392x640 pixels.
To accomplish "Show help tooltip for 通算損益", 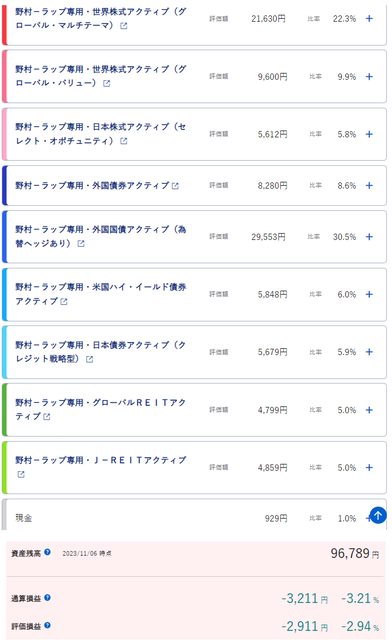I will coord(47,598).
